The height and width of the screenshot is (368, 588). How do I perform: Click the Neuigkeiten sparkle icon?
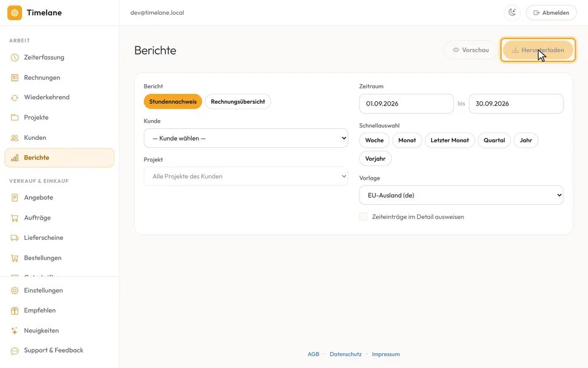click(15, 331)
